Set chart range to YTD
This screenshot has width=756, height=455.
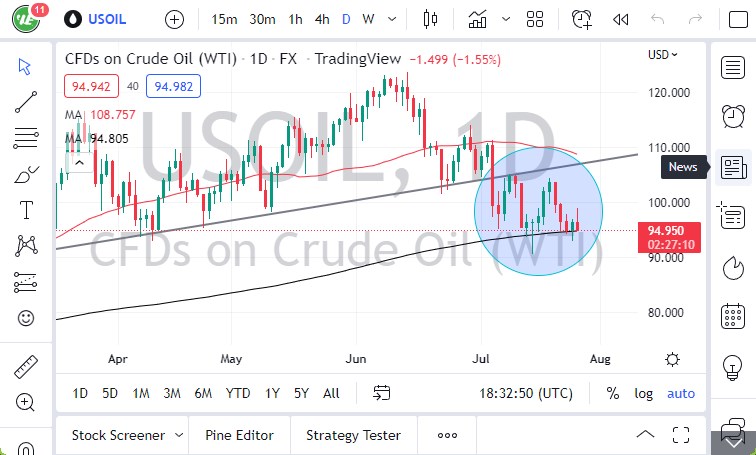(x=238, y=393)
